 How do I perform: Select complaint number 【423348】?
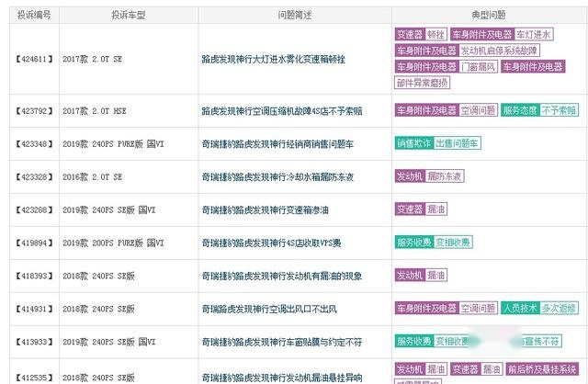point(34,144)
